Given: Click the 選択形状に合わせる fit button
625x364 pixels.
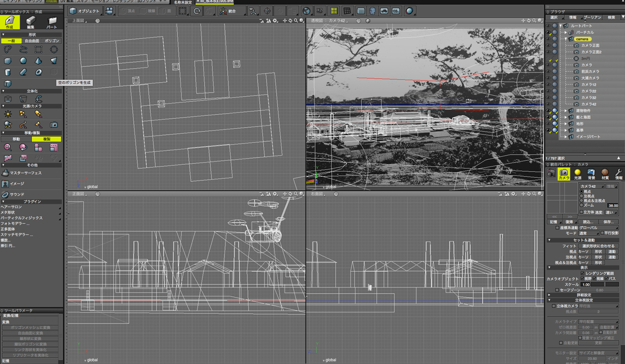Looking at the screenshot, I should click(x=599, y=246).
